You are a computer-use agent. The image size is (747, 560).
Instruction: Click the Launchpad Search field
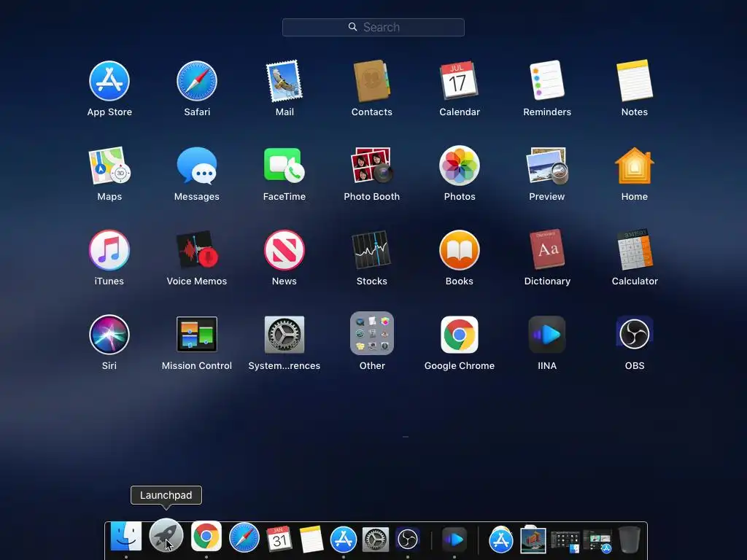pos(373,27)
